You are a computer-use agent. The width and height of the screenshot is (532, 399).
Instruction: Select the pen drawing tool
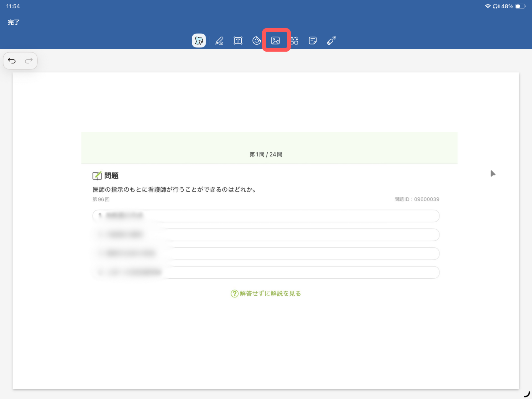pyautogui.click(x=219, y=41)
